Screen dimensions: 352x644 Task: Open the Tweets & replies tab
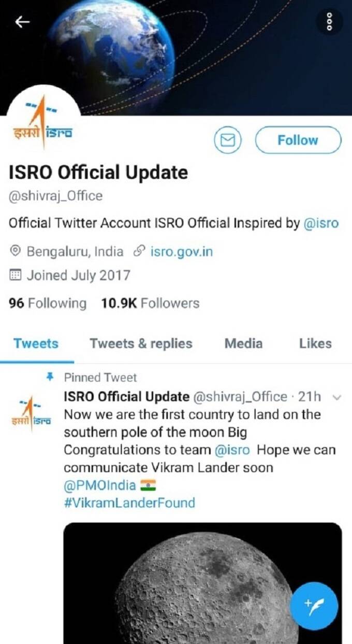(x=141, y=344)
